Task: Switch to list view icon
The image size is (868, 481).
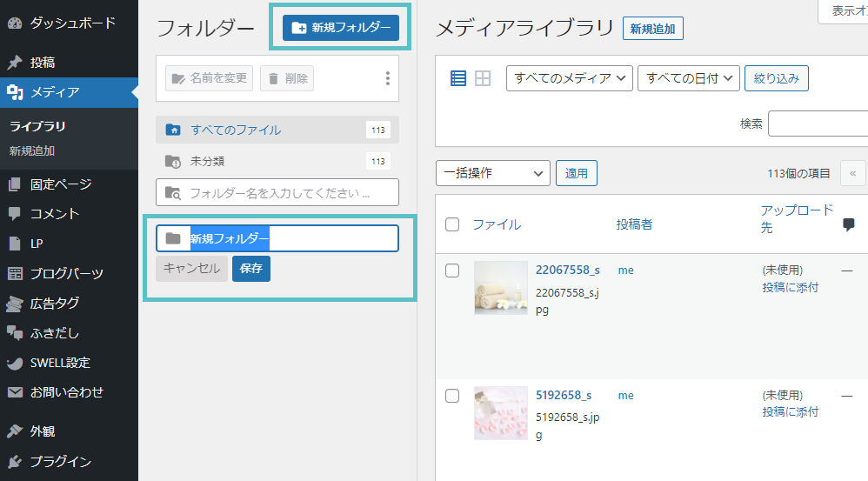Action: [458, 78]
